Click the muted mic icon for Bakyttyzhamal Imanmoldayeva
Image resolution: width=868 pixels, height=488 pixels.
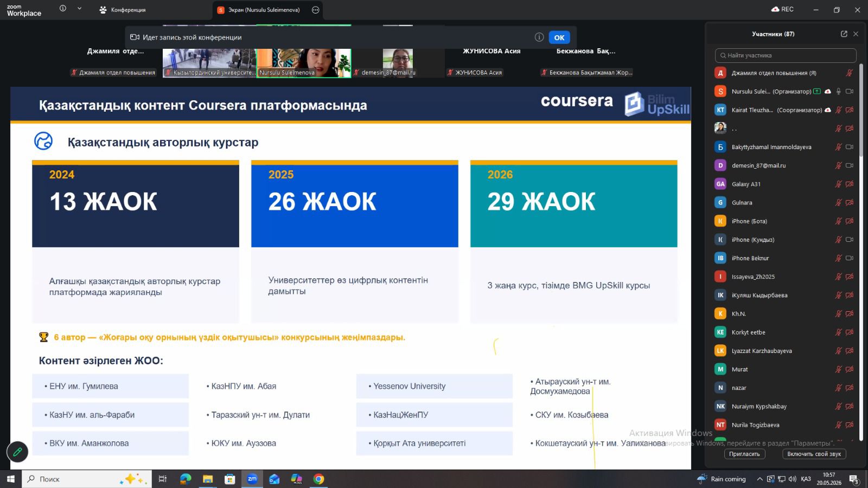pos(839,147)
